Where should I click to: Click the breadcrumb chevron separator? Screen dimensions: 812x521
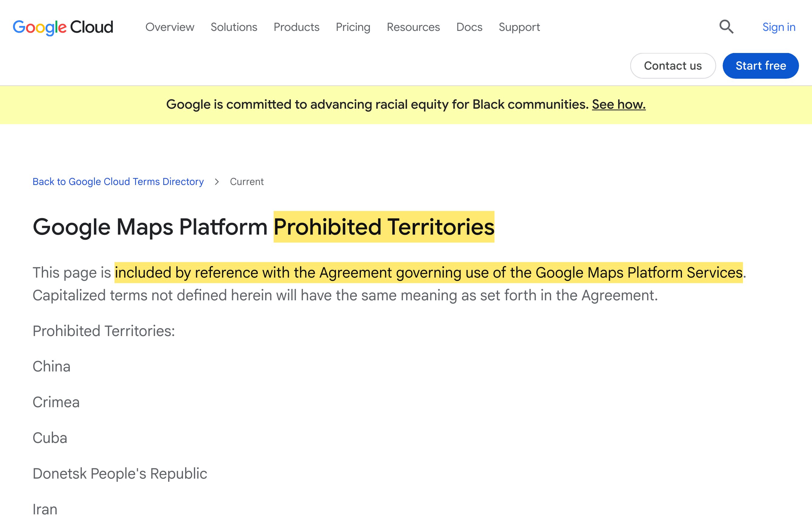click(x=217, y=182)
